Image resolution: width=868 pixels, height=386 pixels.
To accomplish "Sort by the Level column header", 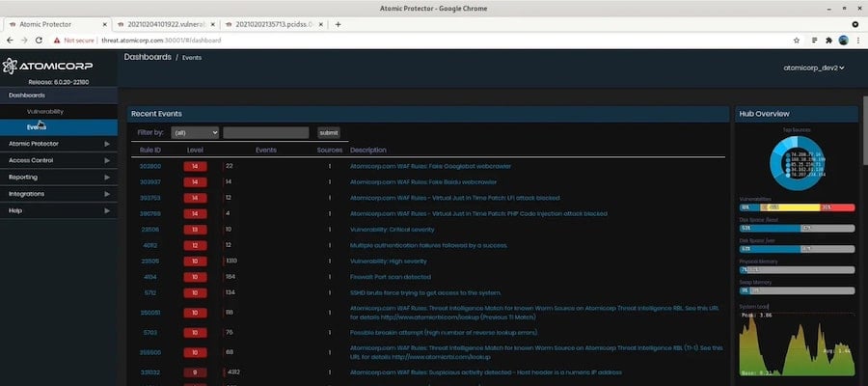I will pos(195,151).
